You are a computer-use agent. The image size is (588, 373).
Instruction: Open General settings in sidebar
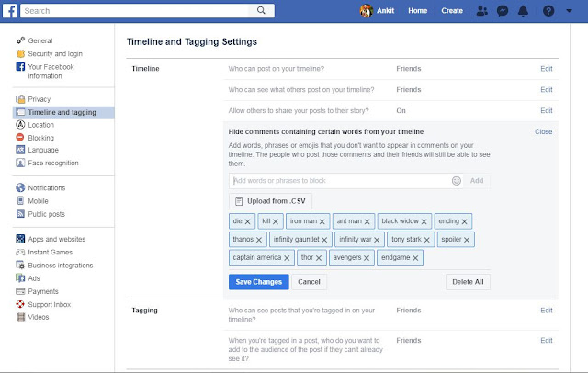pyautogui.click(x=40, y=40)
